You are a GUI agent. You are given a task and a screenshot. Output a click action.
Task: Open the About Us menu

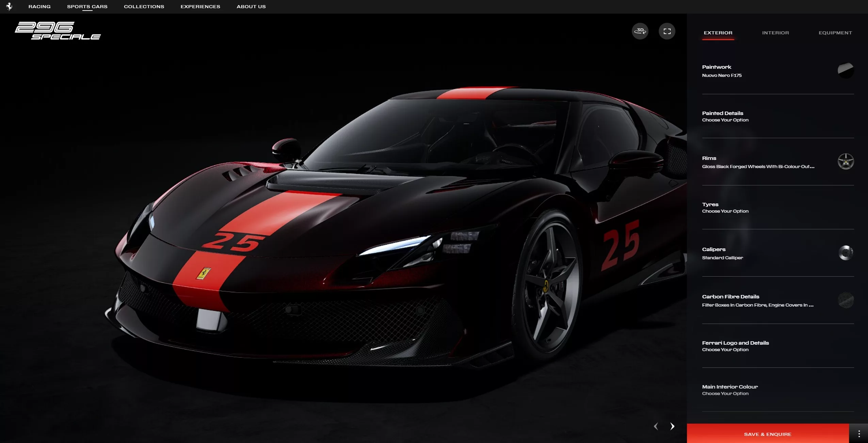(x=251, y=6)
